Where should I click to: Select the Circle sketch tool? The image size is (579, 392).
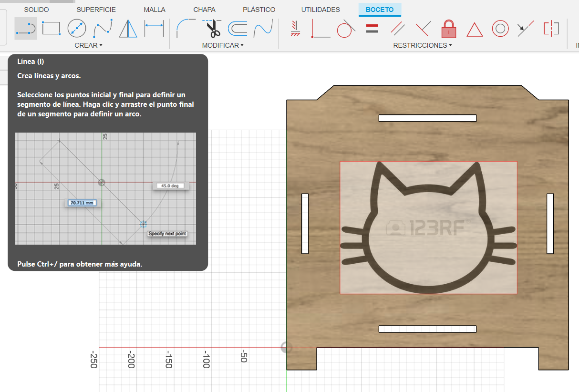[x=76, y=29]
